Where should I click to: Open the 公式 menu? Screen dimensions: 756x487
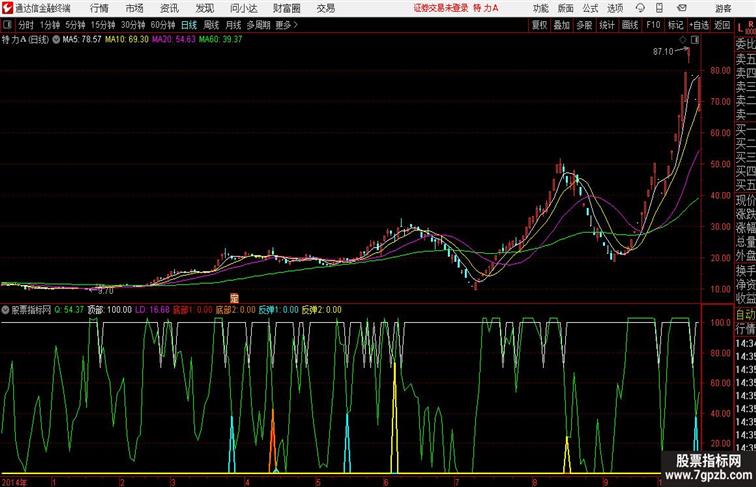pyautogui.click(x=590, y=8)
